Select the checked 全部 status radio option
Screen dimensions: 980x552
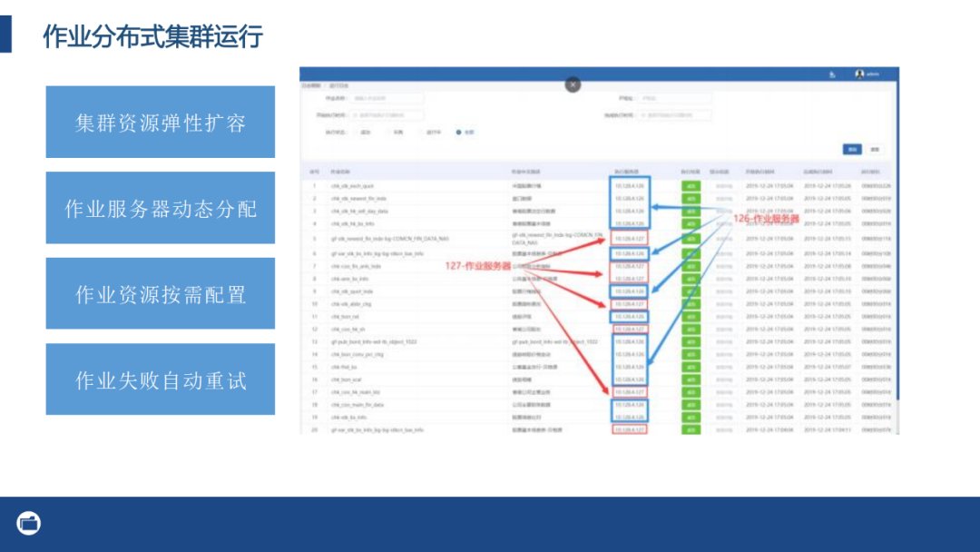tap(465, 133)
